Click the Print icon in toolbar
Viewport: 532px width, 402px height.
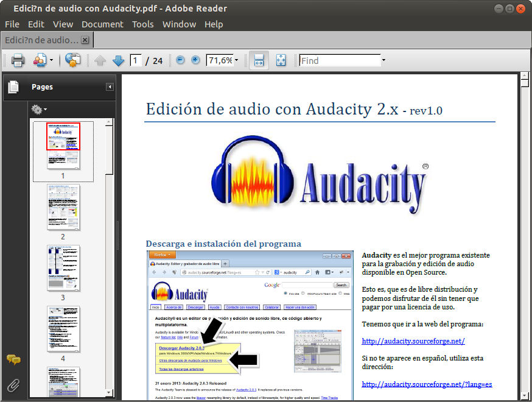click(x=18, y=60)
